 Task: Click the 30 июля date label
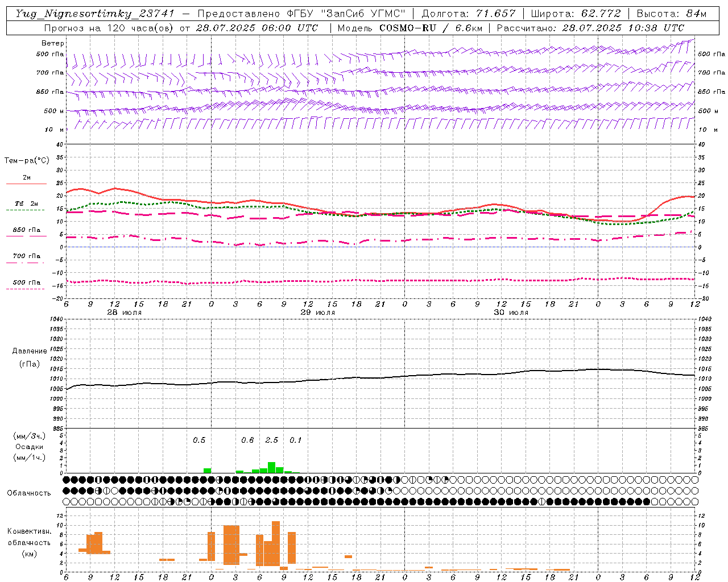pyautogui.click(x=511, y=313)
